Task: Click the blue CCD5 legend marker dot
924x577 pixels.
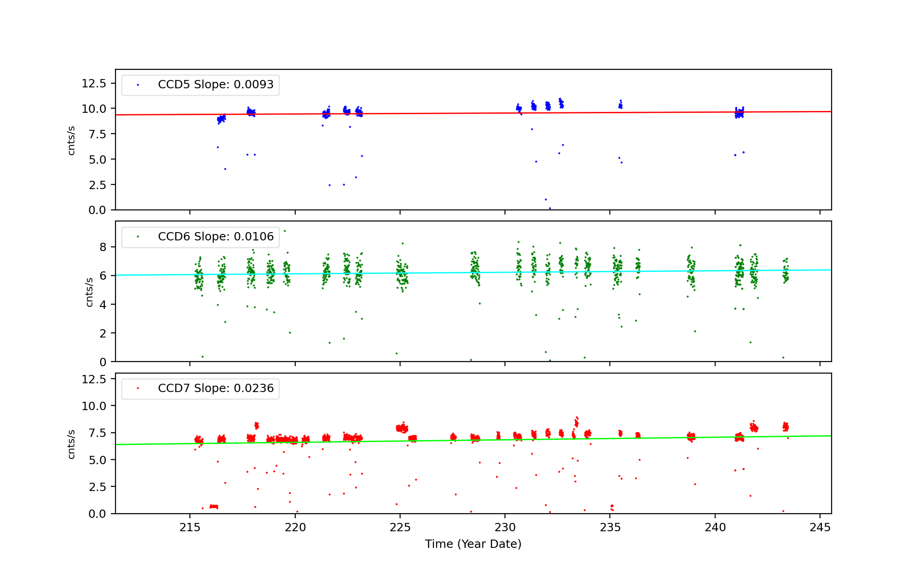Action: (138, 85)
